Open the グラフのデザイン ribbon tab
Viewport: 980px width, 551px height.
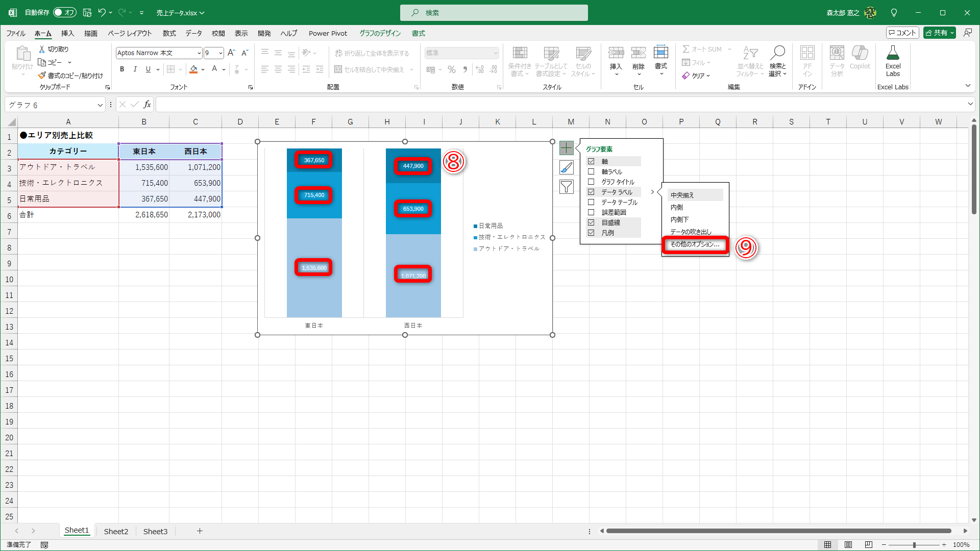click(380, 33)
